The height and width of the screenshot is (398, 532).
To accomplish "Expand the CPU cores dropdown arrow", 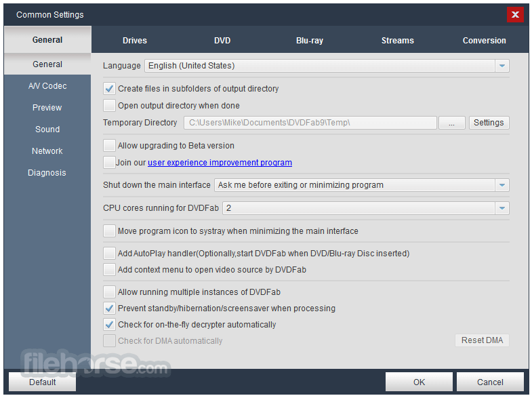I will tap(502, 208).
